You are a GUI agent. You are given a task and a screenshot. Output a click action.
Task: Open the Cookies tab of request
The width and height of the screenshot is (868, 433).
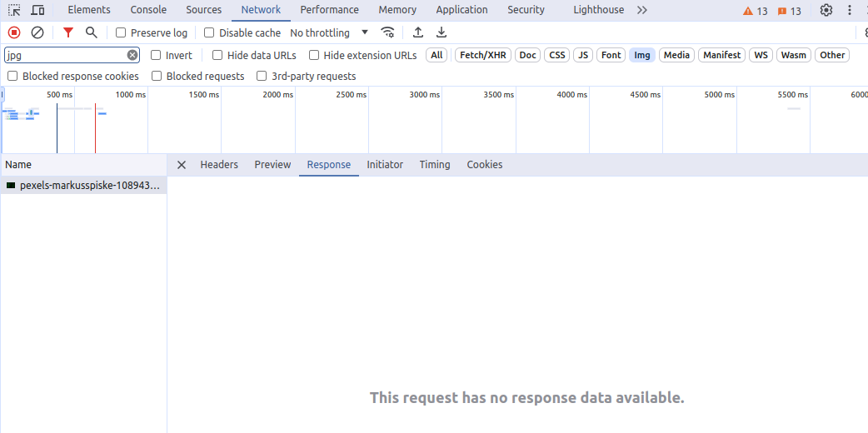[x=484, y=164]
